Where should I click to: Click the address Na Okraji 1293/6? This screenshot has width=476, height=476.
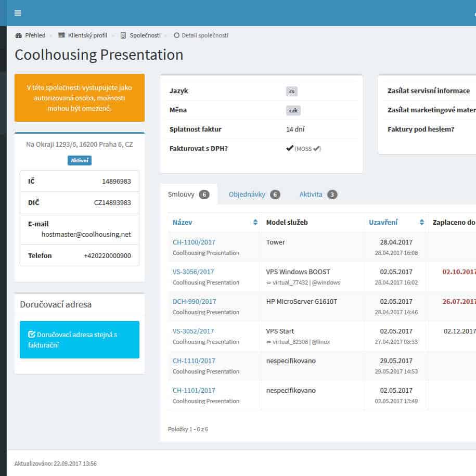coord(80,145)
